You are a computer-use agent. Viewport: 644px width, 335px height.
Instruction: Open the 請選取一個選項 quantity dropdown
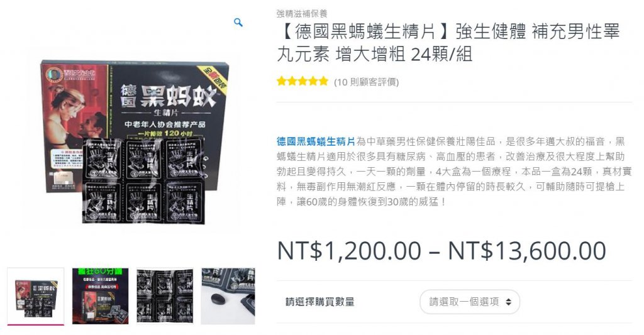pos(470,302)
